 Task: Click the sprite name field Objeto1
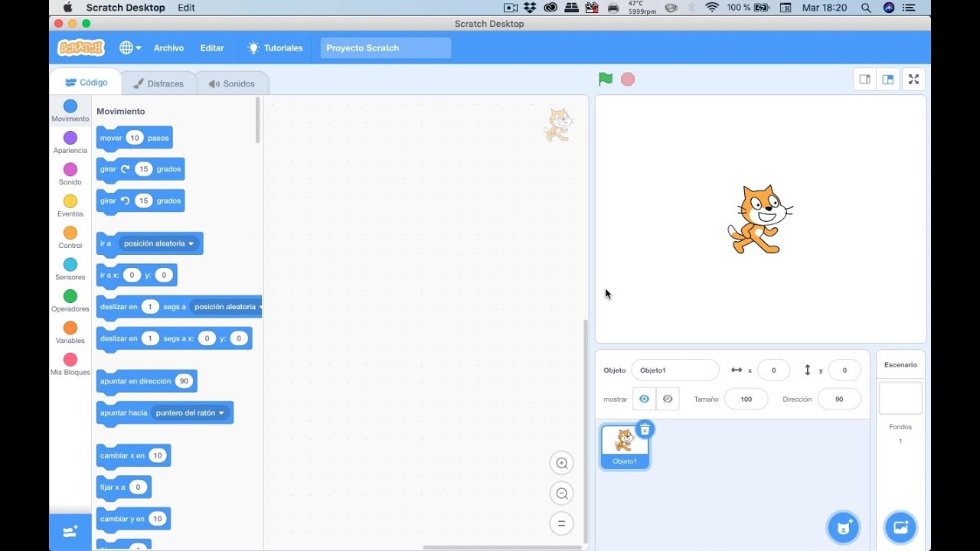click(x=675, y=370)
